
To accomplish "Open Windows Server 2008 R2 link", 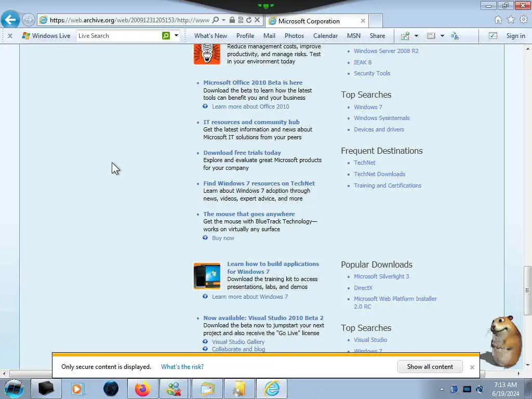I will 386,51.
